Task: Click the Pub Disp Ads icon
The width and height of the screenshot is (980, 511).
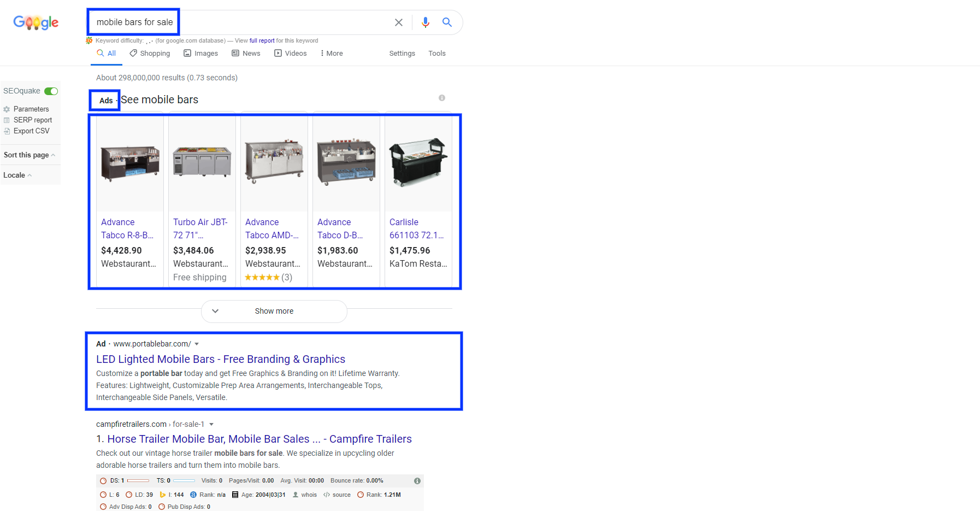Action: [162, 507]
